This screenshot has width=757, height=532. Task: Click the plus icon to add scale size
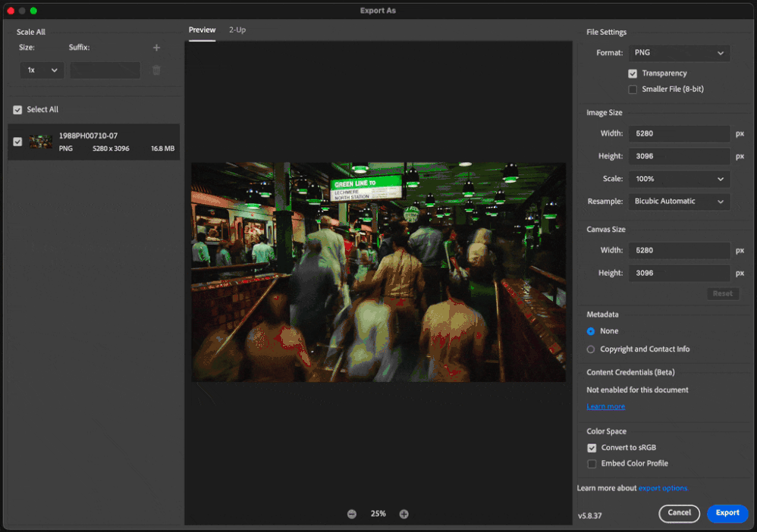click(156, 48)
